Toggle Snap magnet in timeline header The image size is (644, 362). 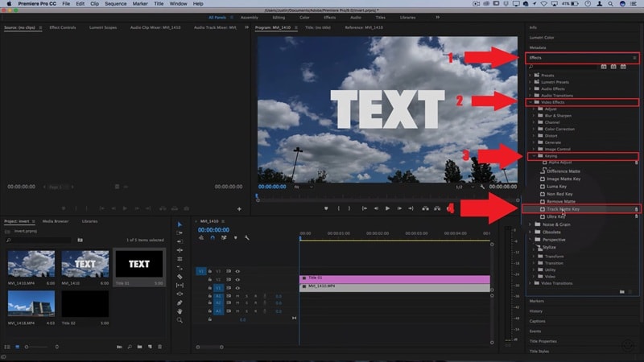213,237
